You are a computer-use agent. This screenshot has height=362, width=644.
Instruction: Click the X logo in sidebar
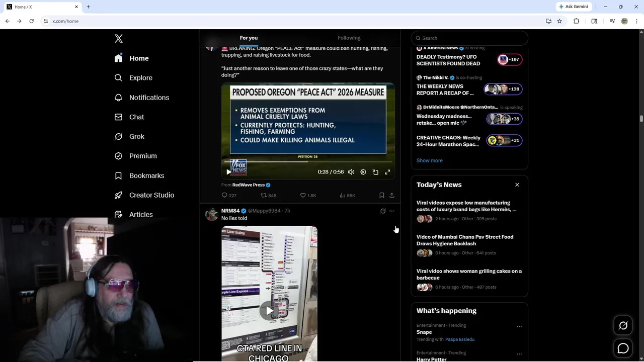(119, 39)
